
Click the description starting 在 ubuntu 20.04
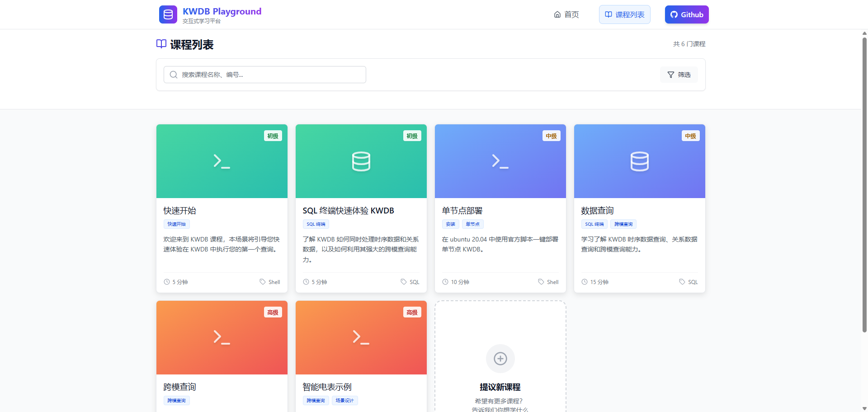coord(500,244)
